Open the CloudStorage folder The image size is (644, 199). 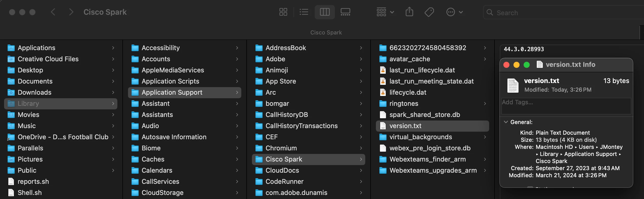(185, 193)
